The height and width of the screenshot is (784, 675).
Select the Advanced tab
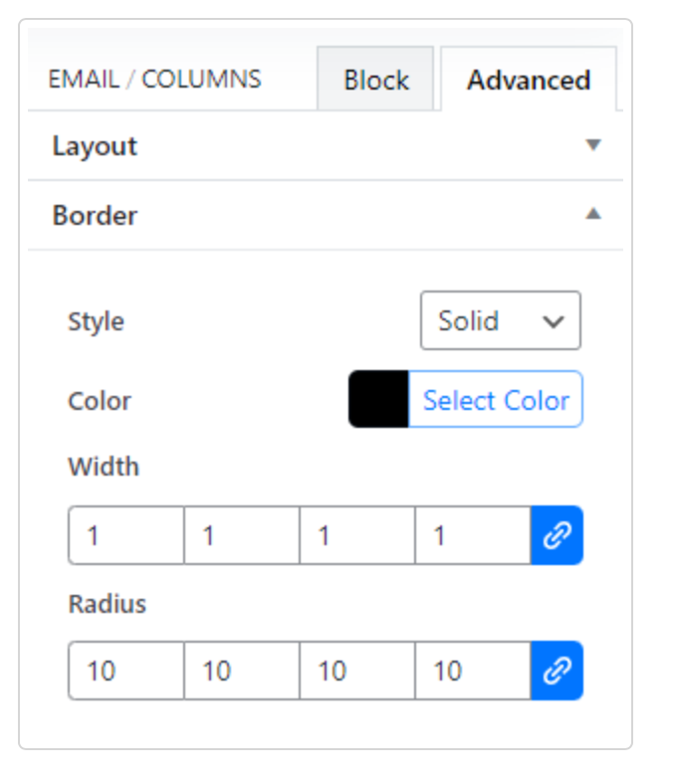(x=528, y=80)
